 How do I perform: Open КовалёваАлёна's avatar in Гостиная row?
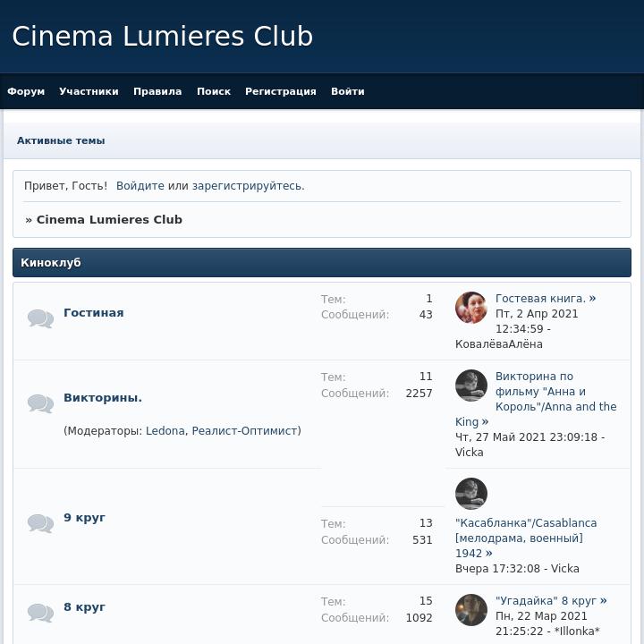[x=471, y=308]
